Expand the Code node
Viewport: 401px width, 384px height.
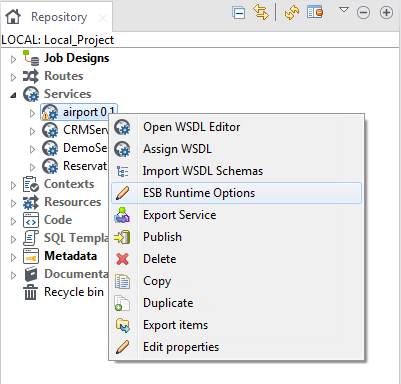(13, 221)
